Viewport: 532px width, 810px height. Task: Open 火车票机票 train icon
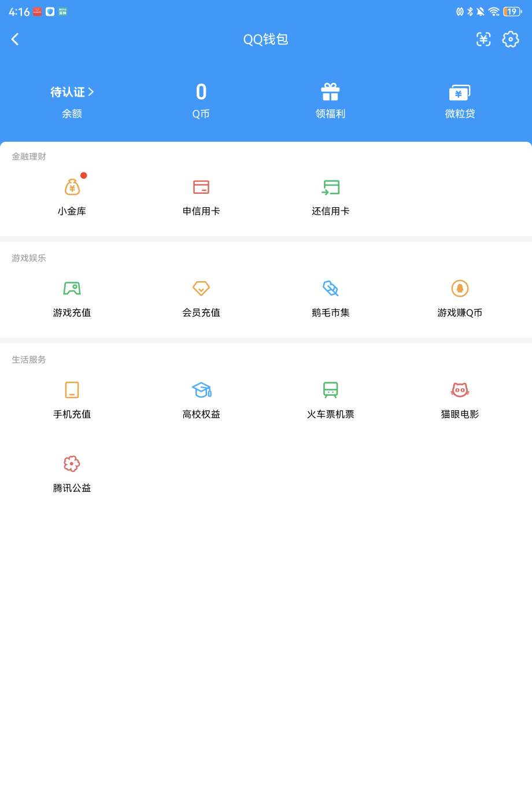pos(331,390)
